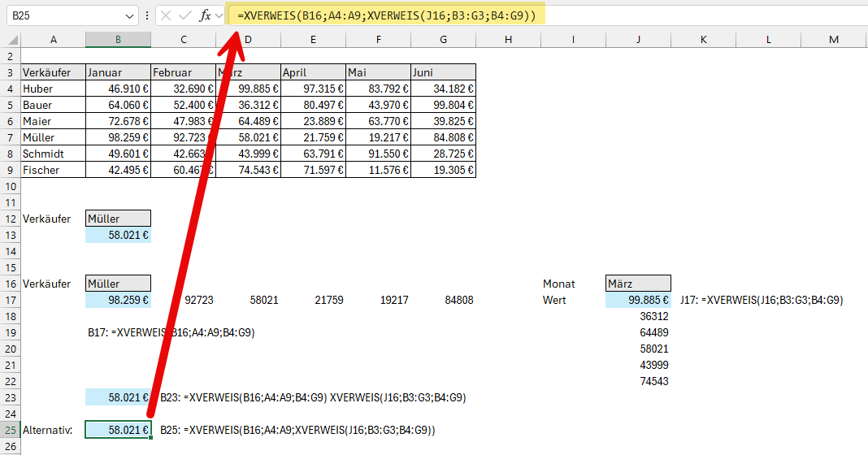Click the Müller cell in row 12
The height and width of the screenshot is (455, 868).
[118, 219]
